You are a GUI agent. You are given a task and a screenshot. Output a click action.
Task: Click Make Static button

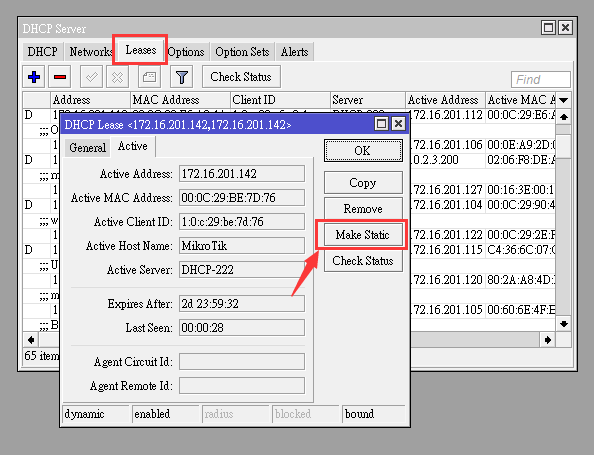(x=363, y=235)
